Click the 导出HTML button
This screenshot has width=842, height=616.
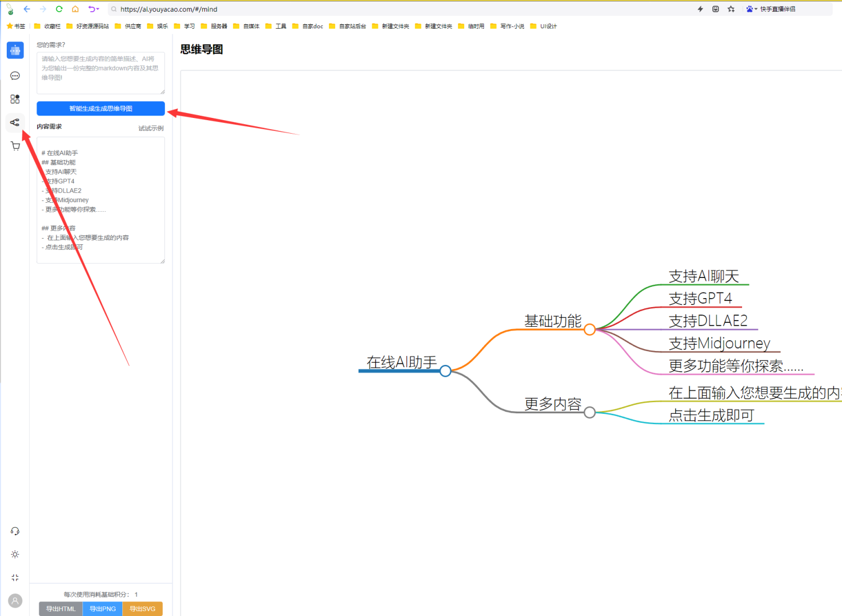point(61,609)
